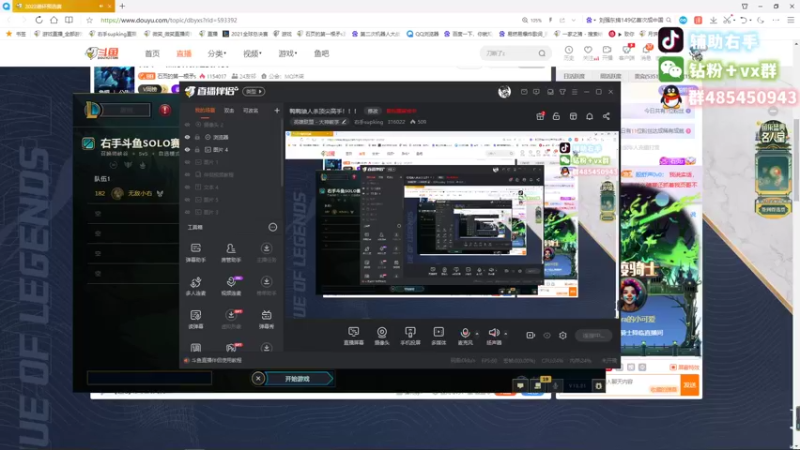800x450 pixels.
Task: Open the 分类 dropdown on Douyu nav
Action: pos(217,53)
